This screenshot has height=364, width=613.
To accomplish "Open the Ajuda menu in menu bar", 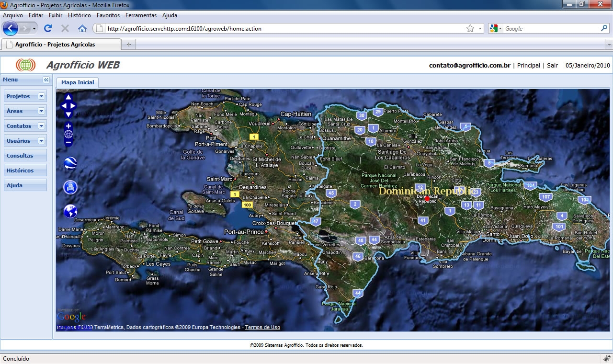I will 170,15.
